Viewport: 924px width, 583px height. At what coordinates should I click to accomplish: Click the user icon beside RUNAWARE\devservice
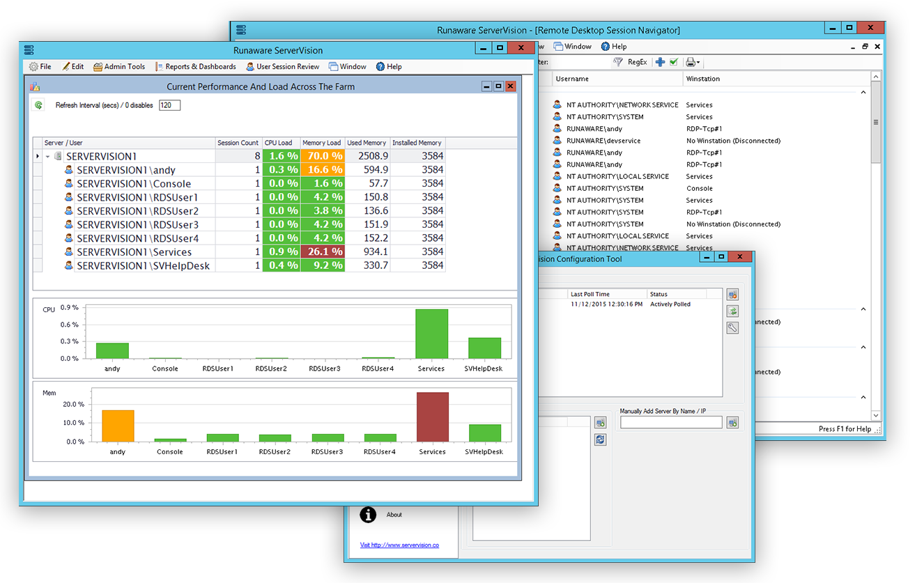557,141
